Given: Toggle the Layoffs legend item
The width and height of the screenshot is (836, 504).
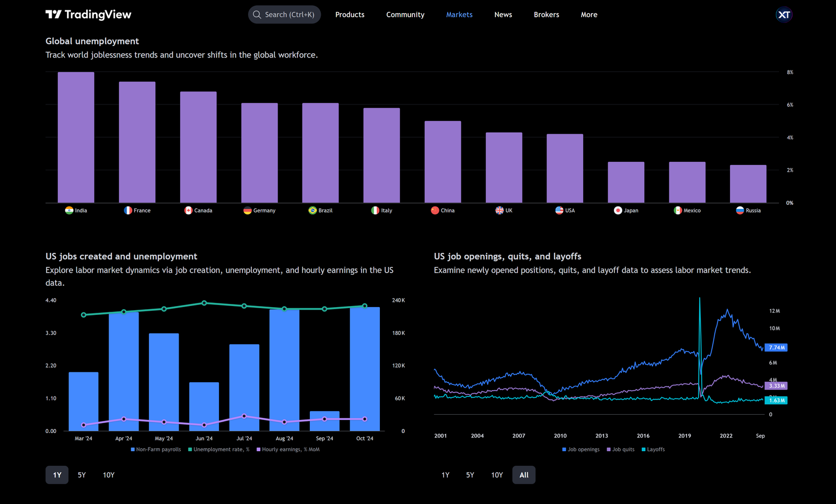Looking at the screenshot, I should pyautogui.click(x=653, y=449).
